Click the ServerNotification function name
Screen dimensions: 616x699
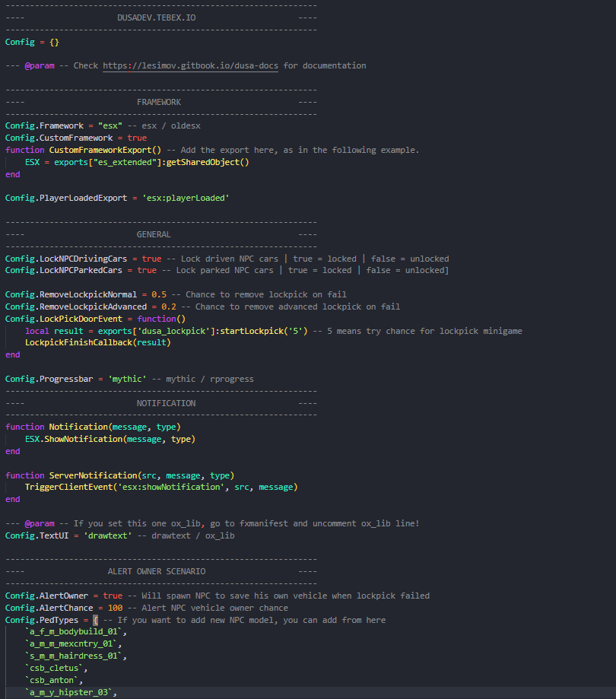click(x=93, y=475)
